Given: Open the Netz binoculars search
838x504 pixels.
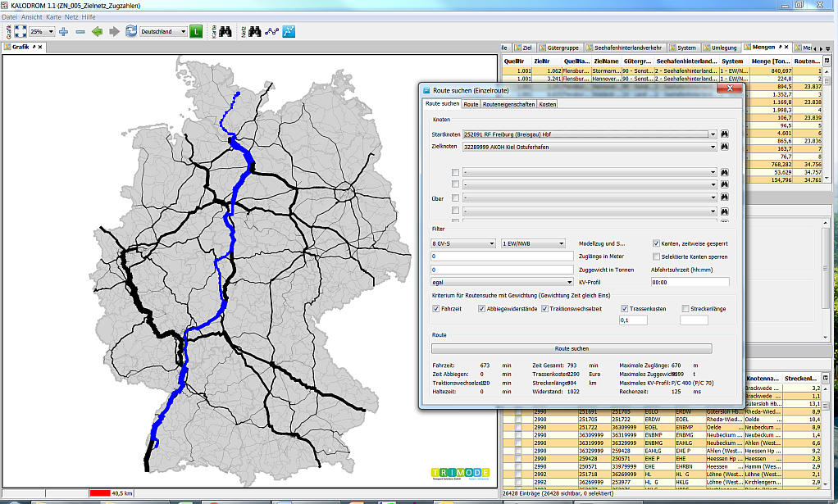Looking at the screenshot, I should pos(254,31).
